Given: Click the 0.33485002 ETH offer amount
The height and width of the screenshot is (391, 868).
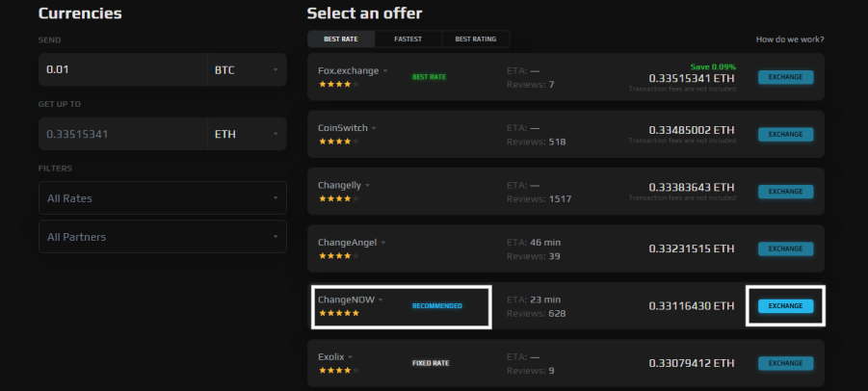Looking at the screenshot, I should 692,130.
